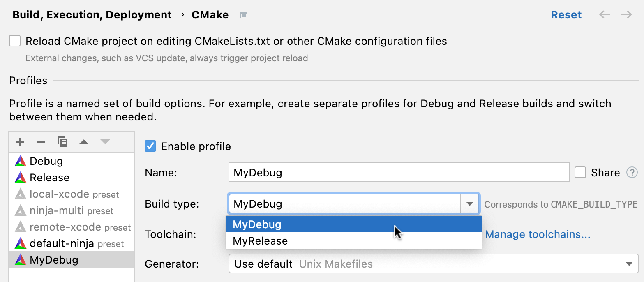Image resolution: width=644 pixels, height=282 pixels.
Task: Move the selected profile down
Action: [105, 141]
